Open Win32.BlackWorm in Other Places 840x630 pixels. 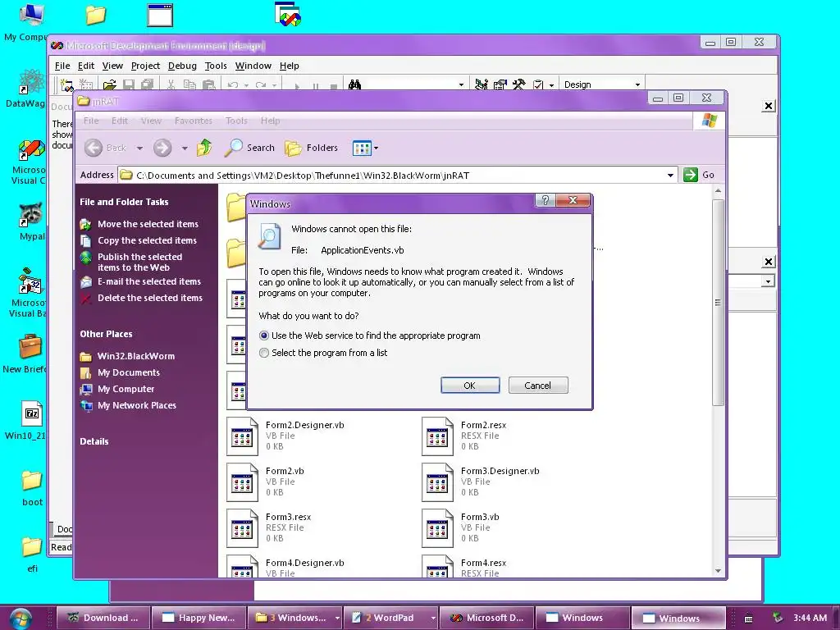136,356
